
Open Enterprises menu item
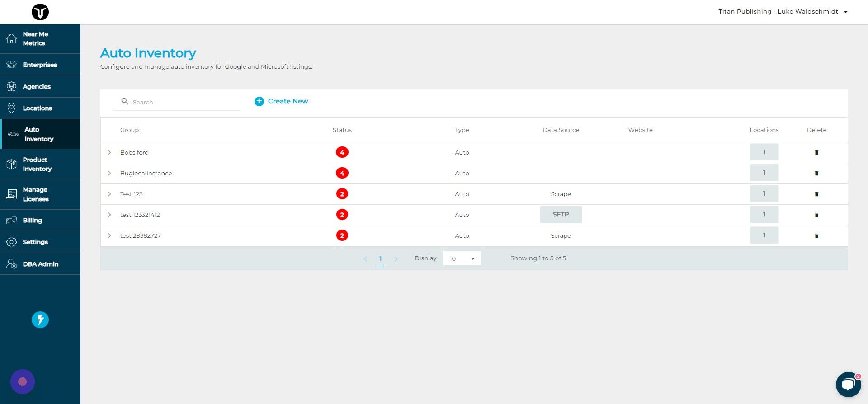(40, 65)
